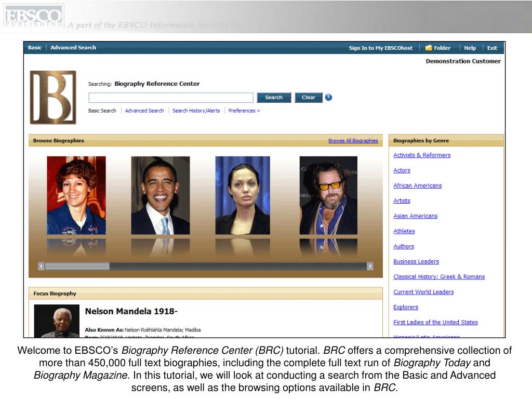Open the Actors genre link

click(x=402, y=170)
